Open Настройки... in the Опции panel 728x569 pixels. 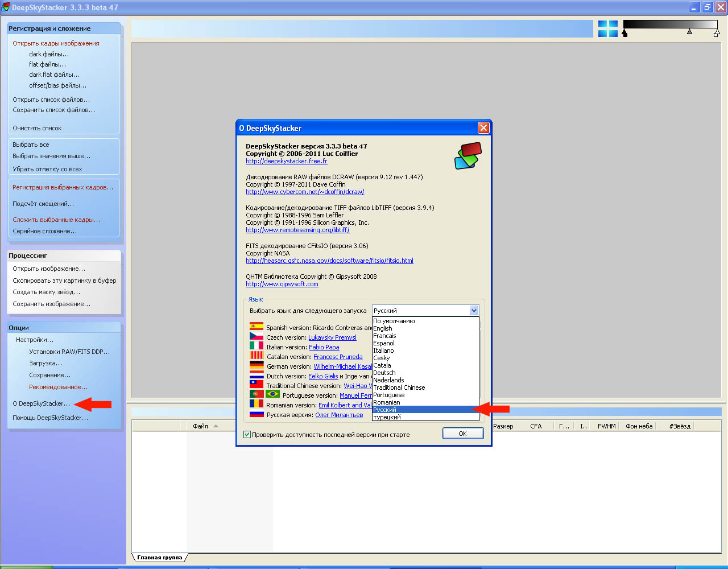(35, 340)
